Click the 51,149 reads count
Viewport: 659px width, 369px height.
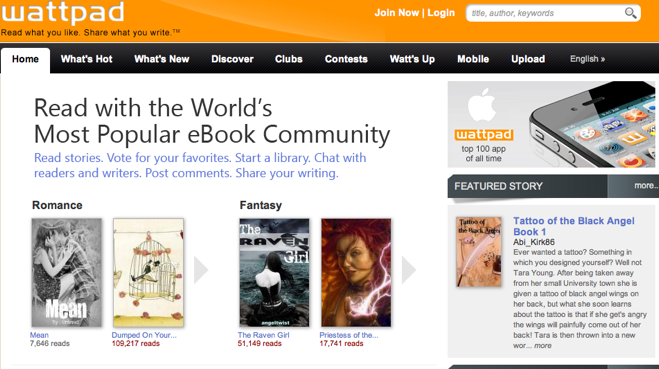click(x=259, y=344)
